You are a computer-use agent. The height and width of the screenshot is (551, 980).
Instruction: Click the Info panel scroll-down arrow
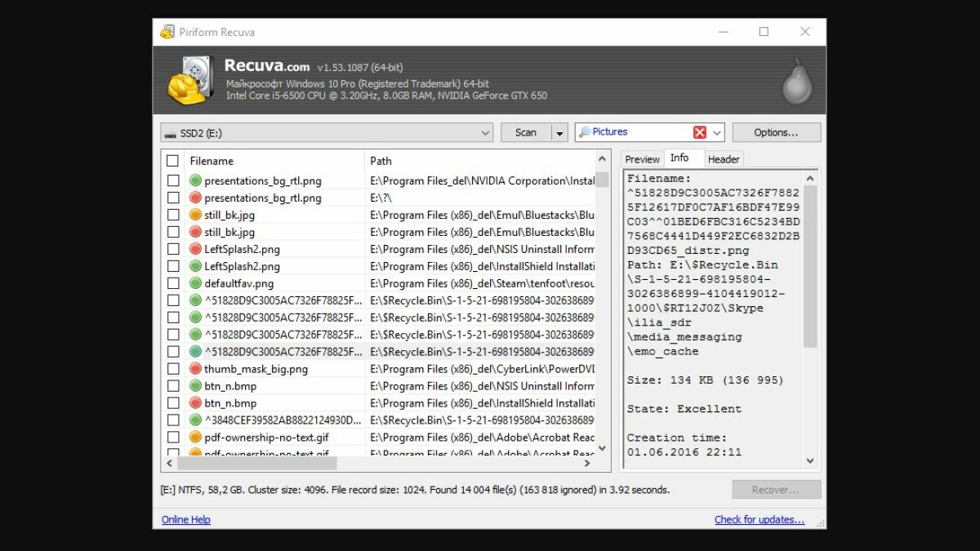810,461
